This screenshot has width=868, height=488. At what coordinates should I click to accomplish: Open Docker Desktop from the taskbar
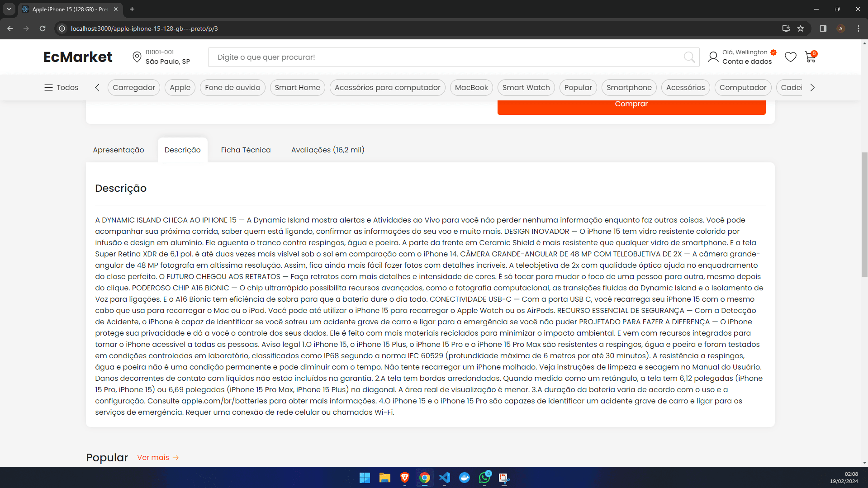pyautogui.click(x=464, y=478)
